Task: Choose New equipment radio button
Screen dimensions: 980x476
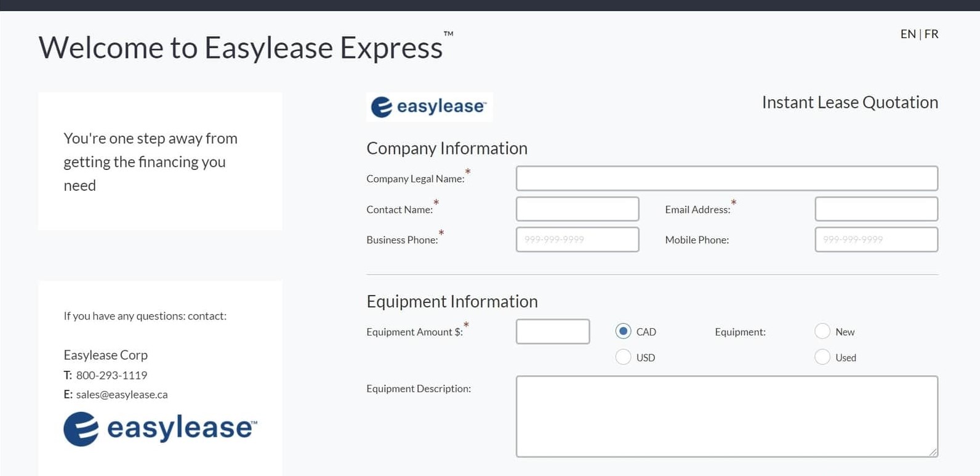Action: (x=822, y=331)
